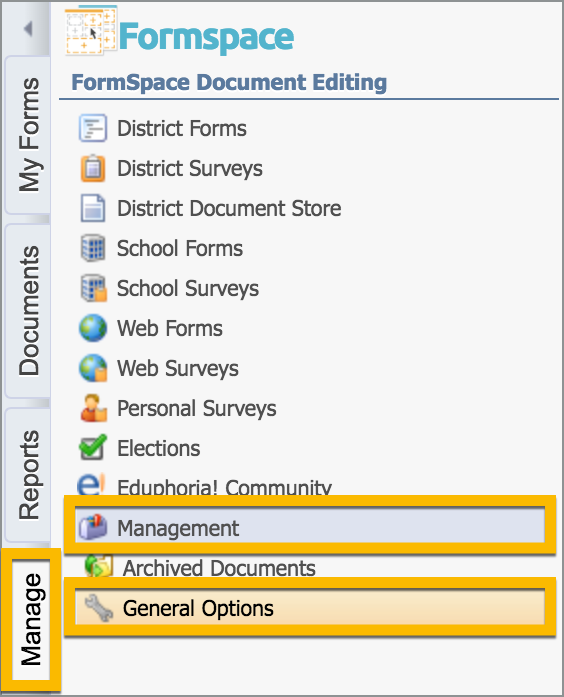Open the Archived Documents entry
The width and height of the screenshot is (564, 697).
point(200,568)
